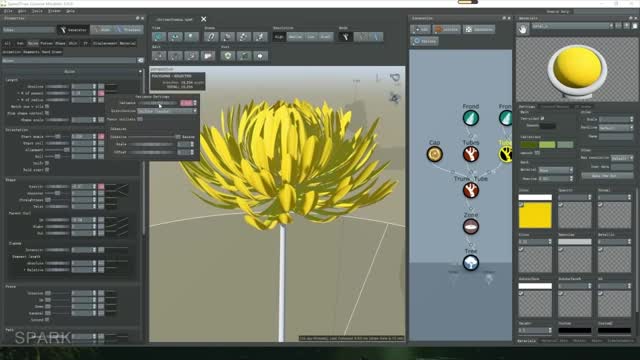Click stepper on % of parent value

point(94,93)
